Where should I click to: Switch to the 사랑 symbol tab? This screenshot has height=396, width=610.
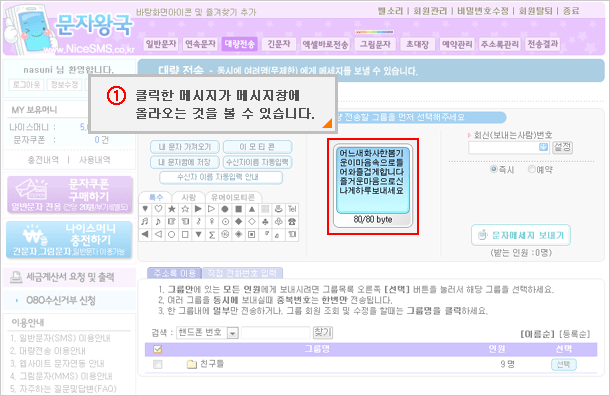(189, 197)
